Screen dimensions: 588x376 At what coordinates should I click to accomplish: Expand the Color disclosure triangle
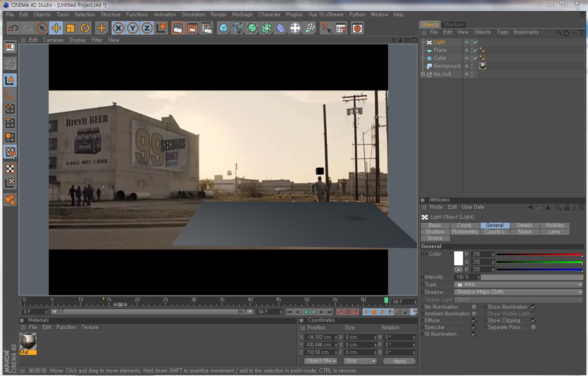coord(426,254)
